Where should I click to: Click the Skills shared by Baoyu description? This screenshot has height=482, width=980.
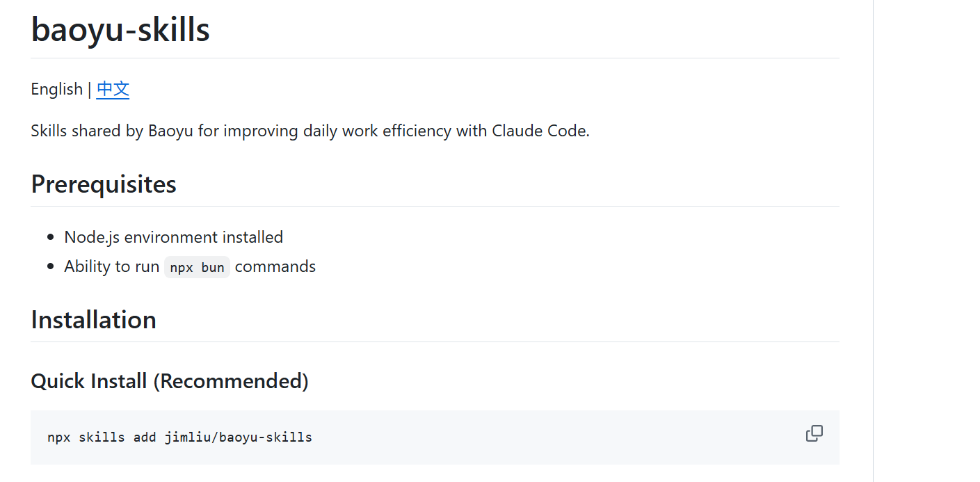point(310,131)
